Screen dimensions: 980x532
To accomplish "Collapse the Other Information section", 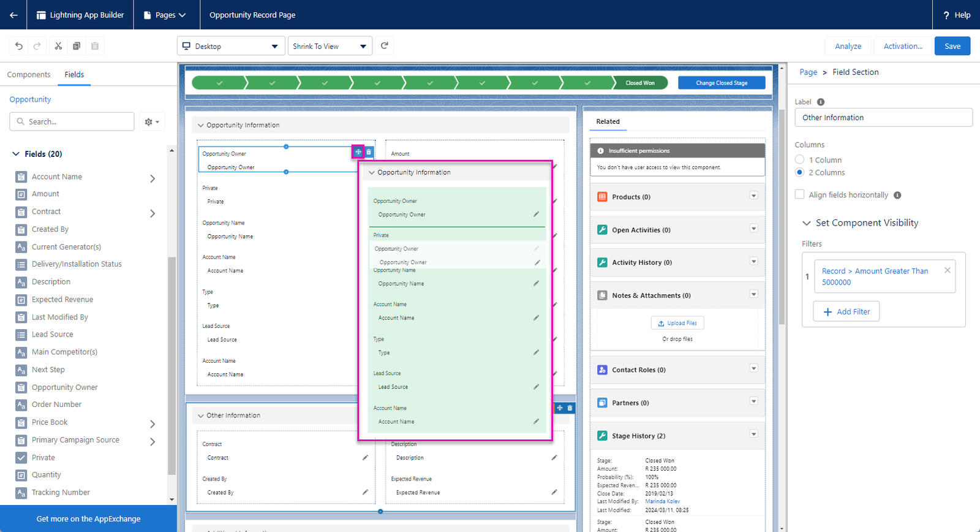I will (x=200, y=416).
